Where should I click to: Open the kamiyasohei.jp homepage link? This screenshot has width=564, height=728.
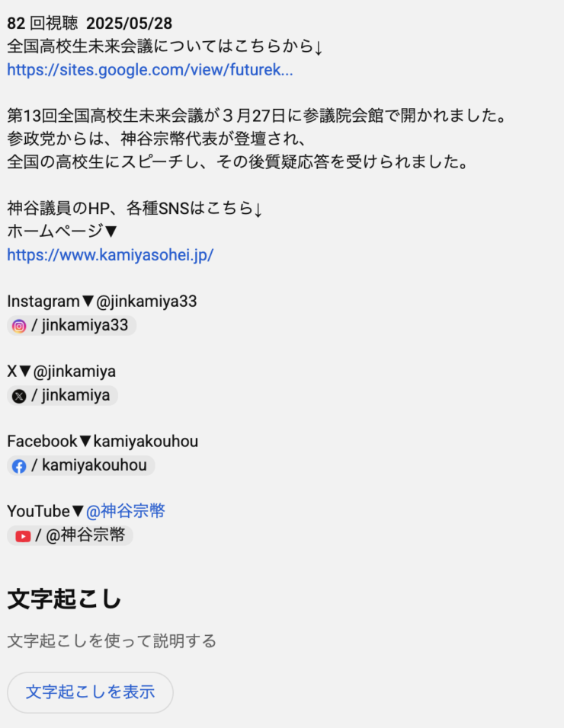tap(110, 254)
